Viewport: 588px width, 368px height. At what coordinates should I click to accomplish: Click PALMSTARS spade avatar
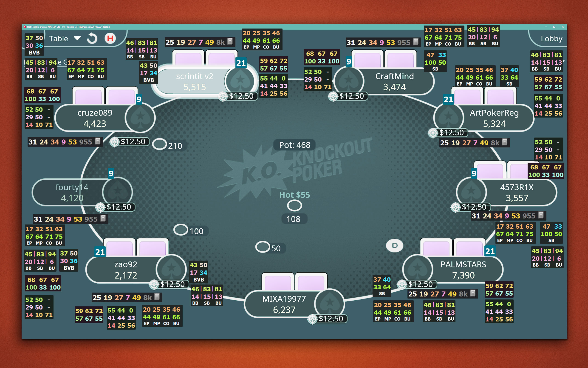[418, 269]
